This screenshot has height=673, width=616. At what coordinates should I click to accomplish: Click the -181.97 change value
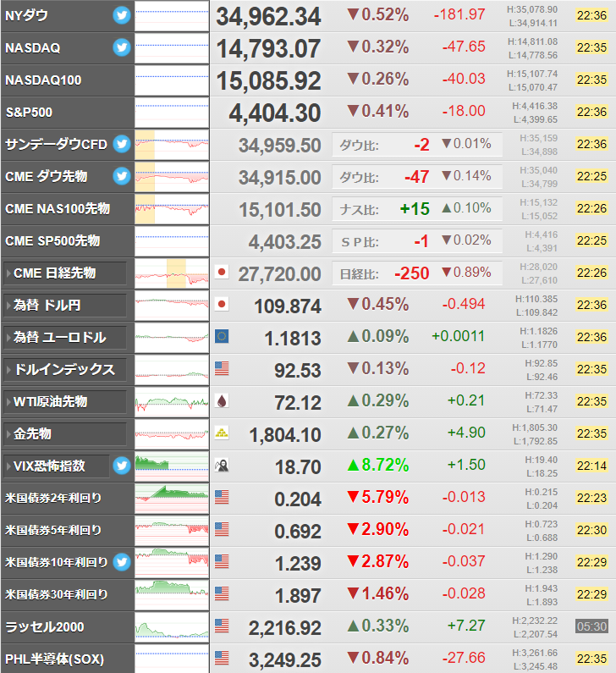(x=459, y=14)
